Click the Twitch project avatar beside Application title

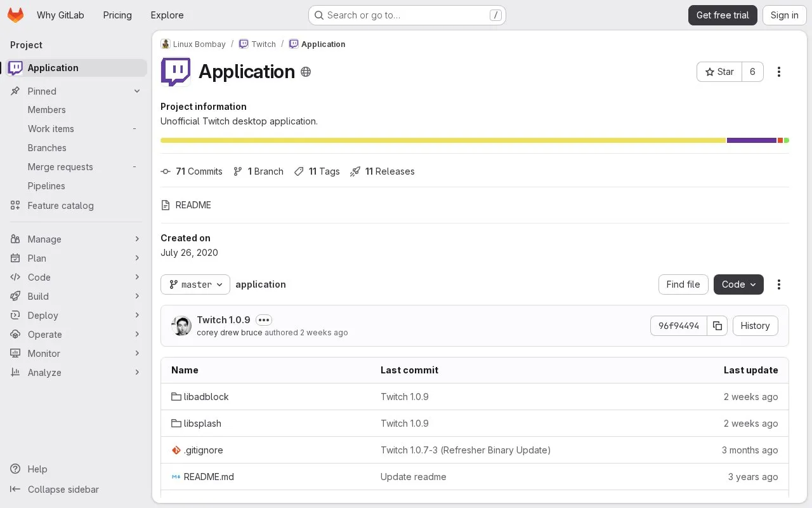[176, 72]
